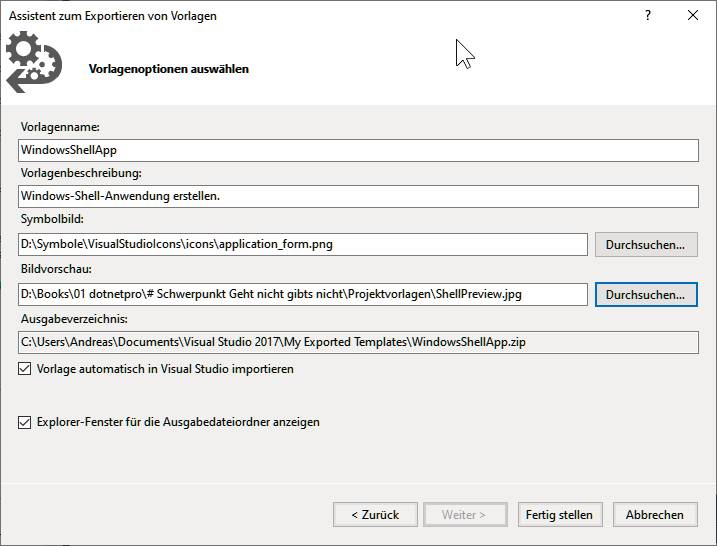
Task: Click the Bildvorschau path field
Action: click(303, 294)
